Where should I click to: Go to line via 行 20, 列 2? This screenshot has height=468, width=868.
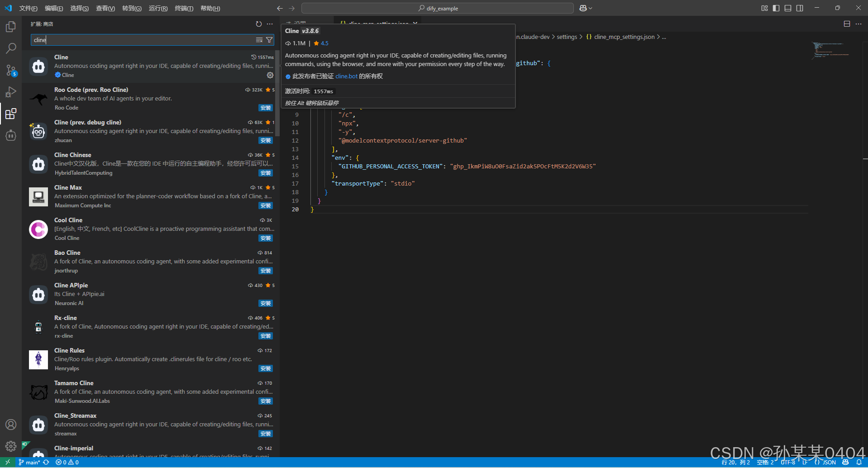click(x=736, y=462)
